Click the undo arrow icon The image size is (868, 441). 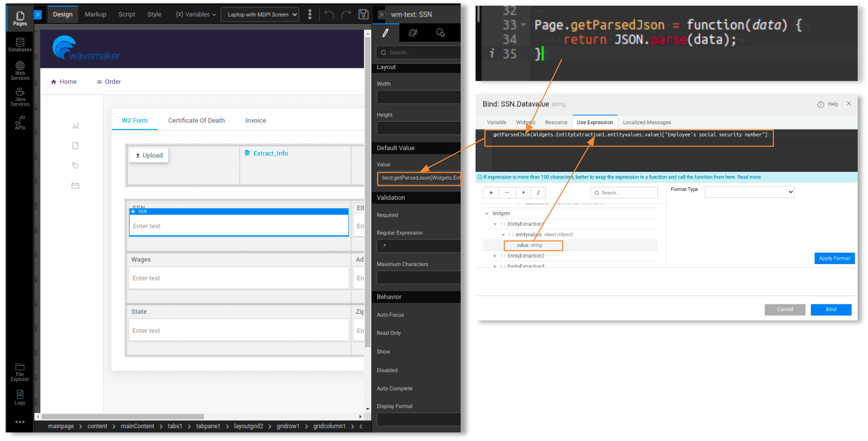click(329, 14)
